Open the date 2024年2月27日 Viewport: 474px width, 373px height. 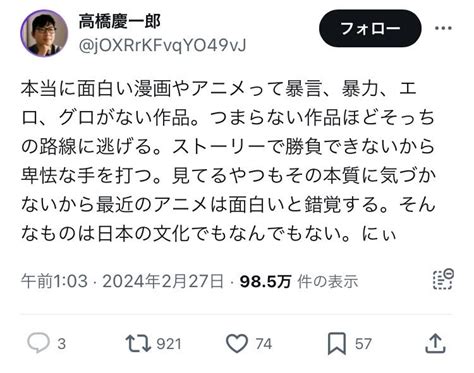tap(163, 281)
